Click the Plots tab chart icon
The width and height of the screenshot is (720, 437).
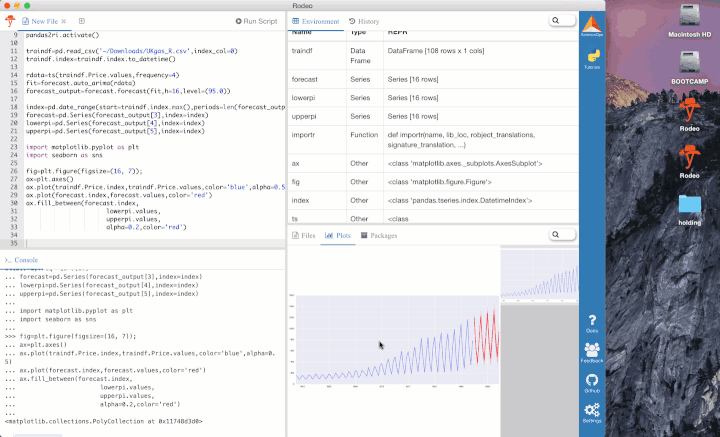329,235
